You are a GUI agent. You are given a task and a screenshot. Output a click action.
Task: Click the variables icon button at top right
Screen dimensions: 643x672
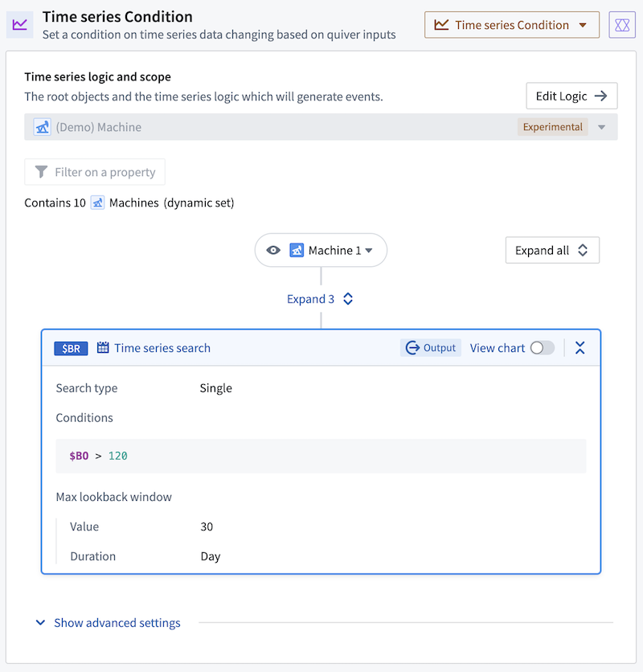622,25
